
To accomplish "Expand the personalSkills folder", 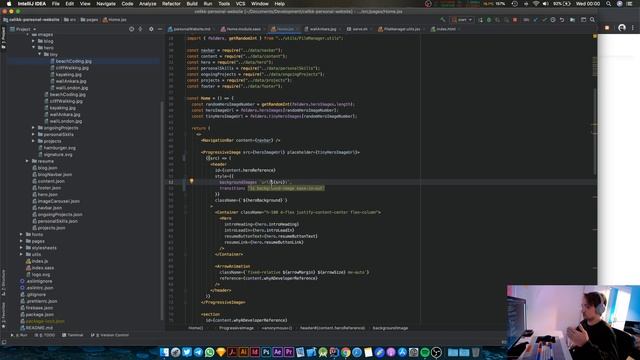I will [x=33, y=134].
